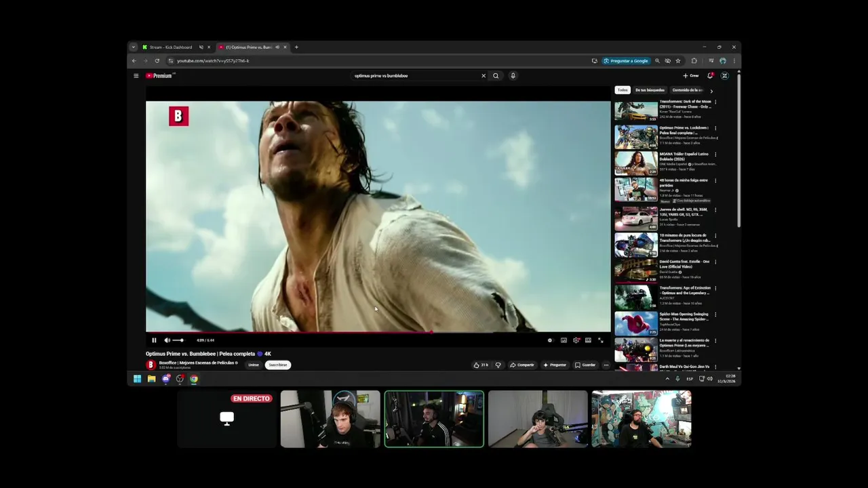Open File Explorer from taskbar

151,379
